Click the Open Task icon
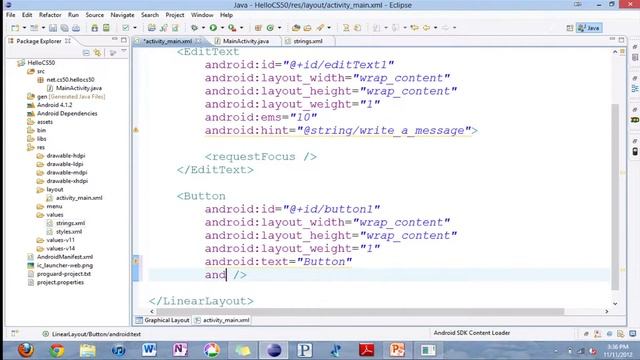The image size is (640, 360). pos(307,28)
